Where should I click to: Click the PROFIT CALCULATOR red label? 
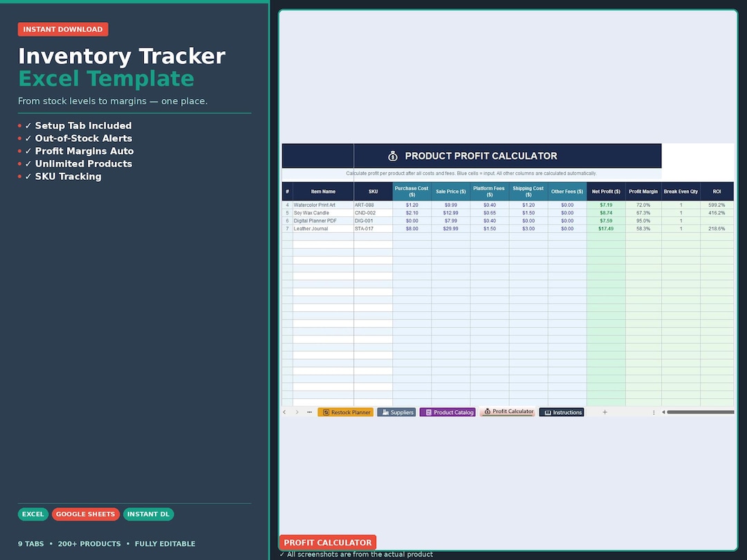click(328, 543)
